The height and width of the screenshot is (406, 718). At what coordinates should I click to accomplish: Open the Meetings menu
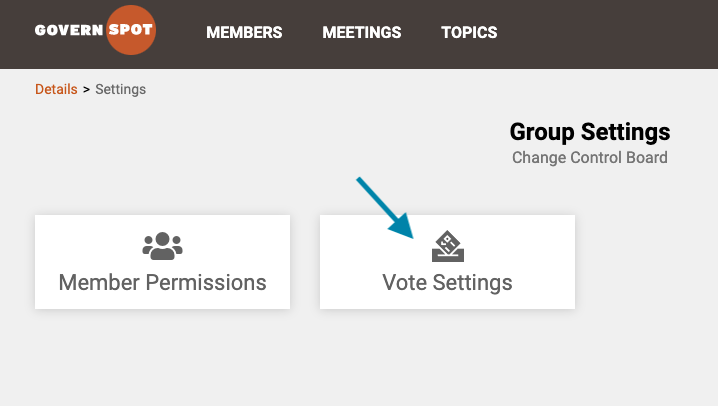[362, 32]
